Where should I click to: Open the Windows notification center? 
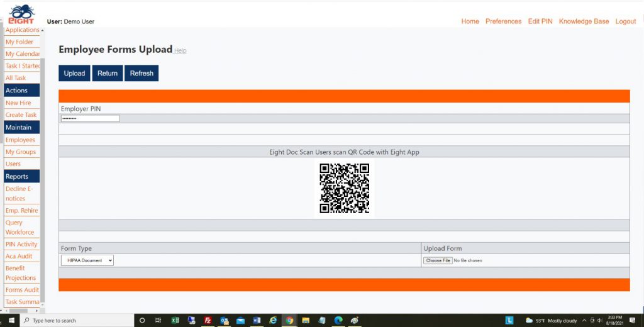[632, 321]
